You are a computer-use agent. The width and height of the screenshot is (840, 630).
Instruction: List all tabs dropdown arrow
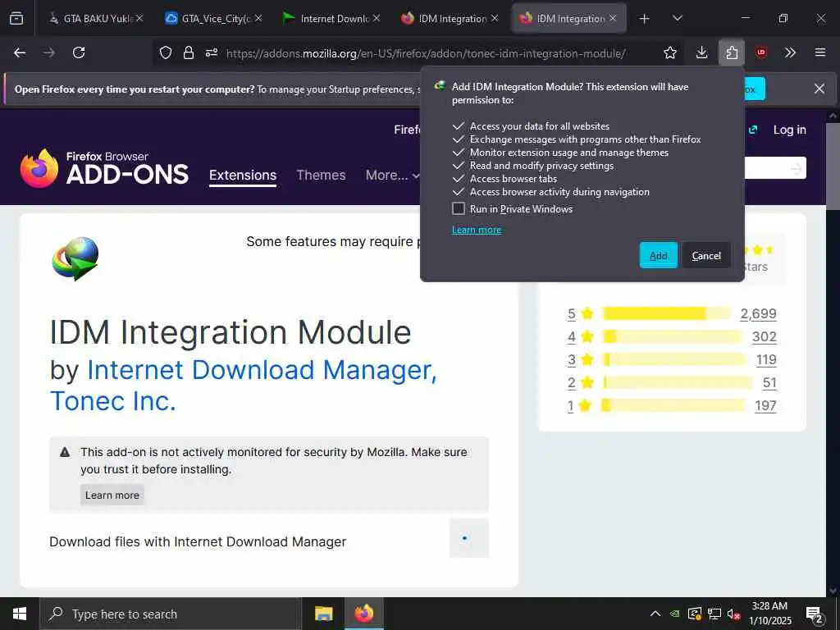pos(677,18)
